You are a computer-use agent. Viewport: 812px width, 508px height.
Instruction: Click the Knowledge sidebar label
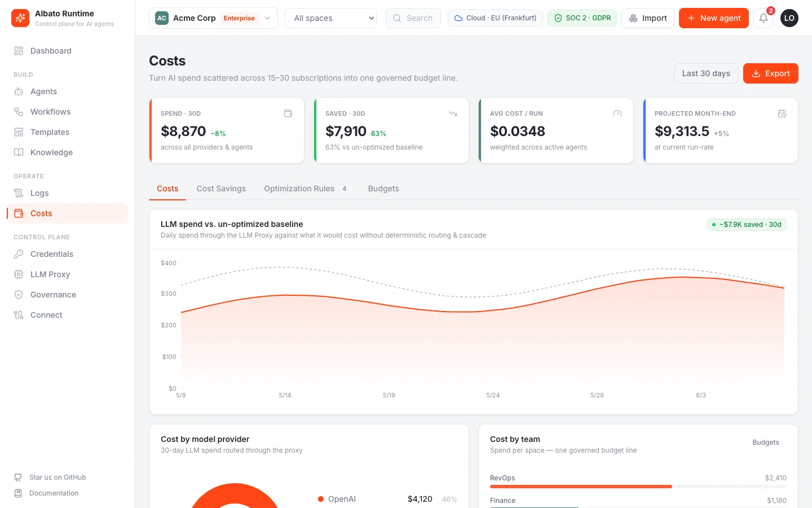[x=51, y=152]
